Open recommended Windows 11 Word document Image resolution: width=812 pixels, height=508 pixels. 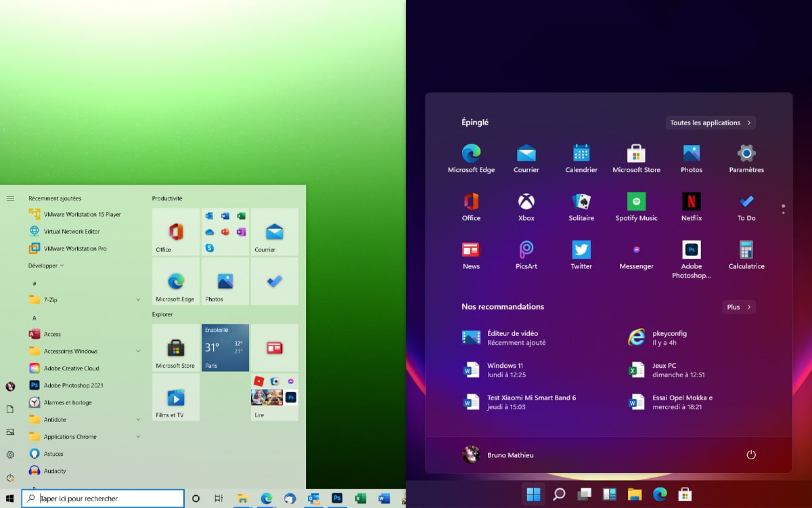[x=495, y=370]
